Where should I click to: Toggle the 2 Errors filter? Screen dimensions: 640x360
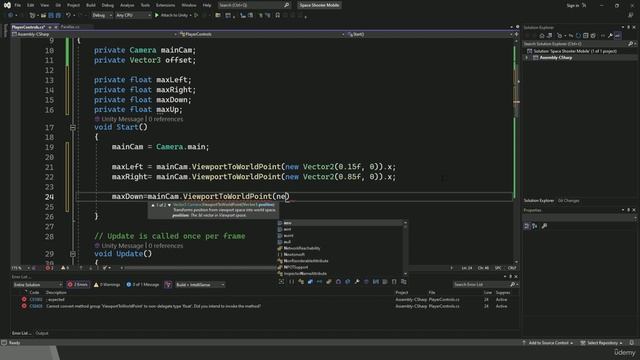pos(78,284)
